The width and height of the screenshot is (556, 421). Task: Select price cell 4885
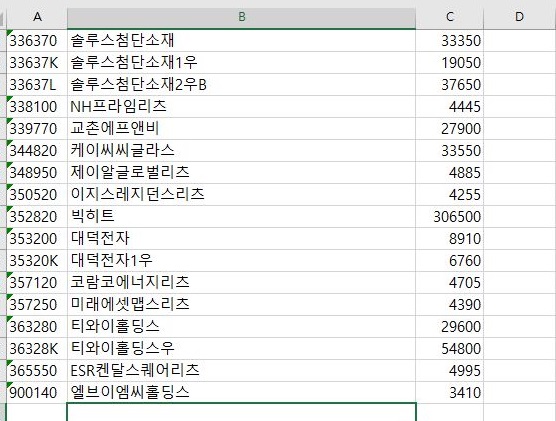click(450, 173)
